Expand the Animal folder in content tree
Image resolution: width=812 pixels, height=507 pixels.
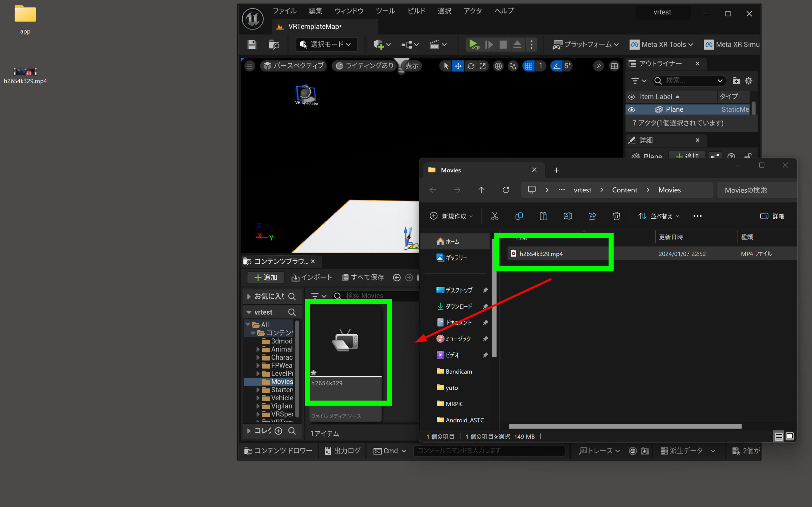tap(258, 350)
